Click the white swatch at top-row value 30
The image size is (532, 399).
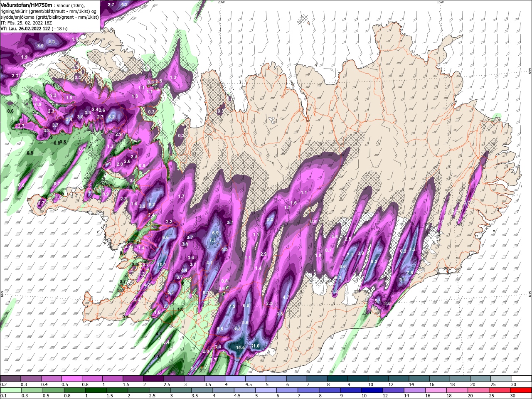click(522, 379)
